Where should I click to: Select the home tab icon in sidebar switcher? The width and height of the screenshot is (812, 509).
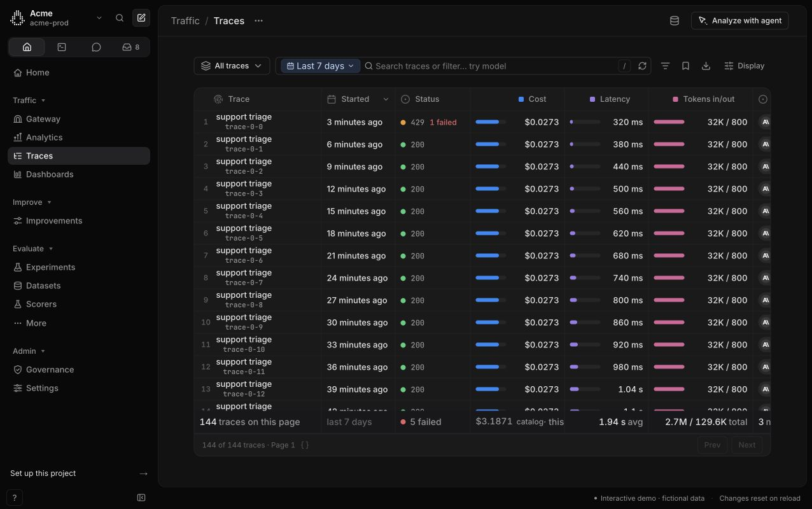(x=27, y=47)
